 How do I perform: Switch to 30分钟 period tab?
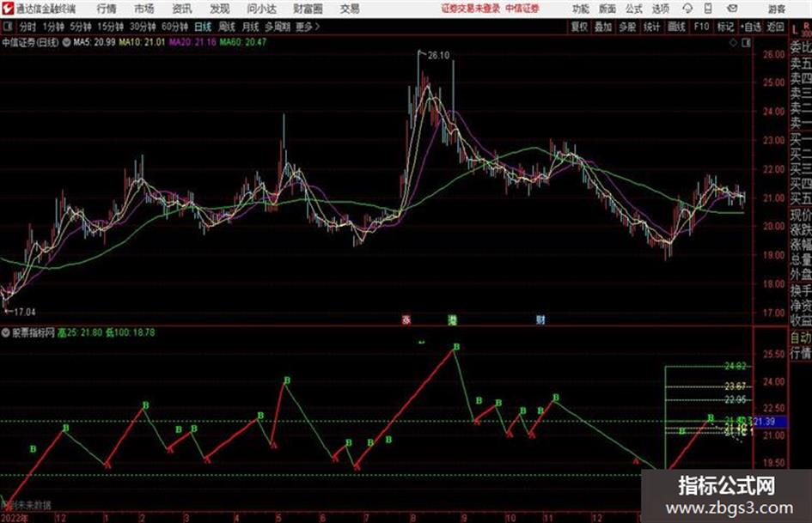pyautogui.click(x=143, y=27)
